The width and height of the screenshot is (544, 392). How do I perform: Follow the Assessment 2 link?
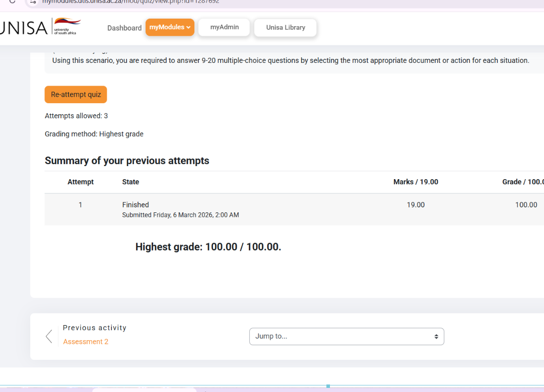86,342
